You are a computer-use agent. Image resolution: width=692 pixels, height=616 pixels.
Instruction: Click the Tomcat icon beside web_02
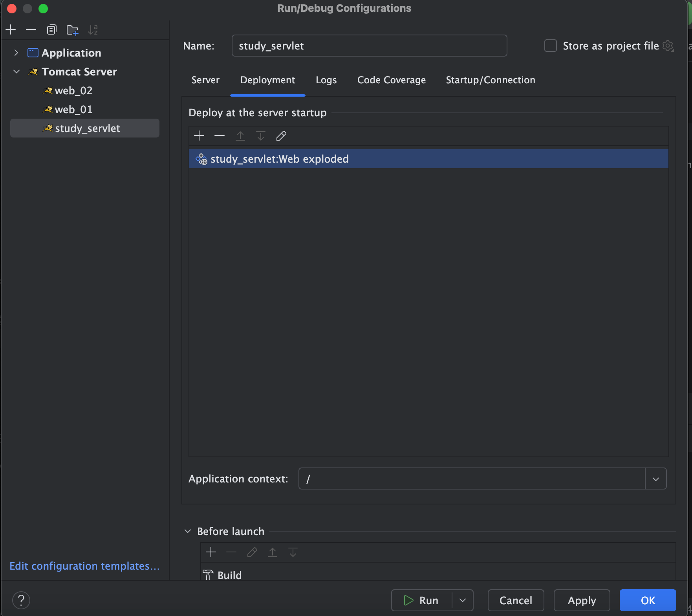48,91
